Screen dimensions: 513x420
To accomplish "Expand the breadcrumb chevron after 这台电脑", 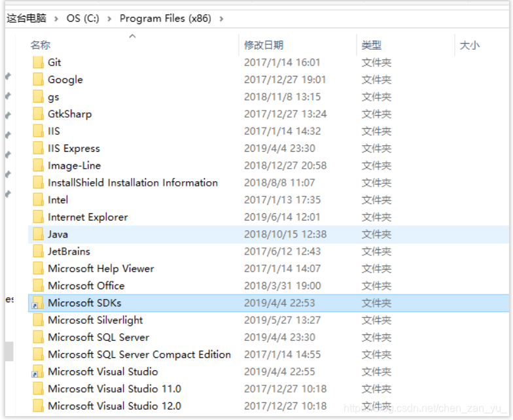I will click(x=56, y=19).
